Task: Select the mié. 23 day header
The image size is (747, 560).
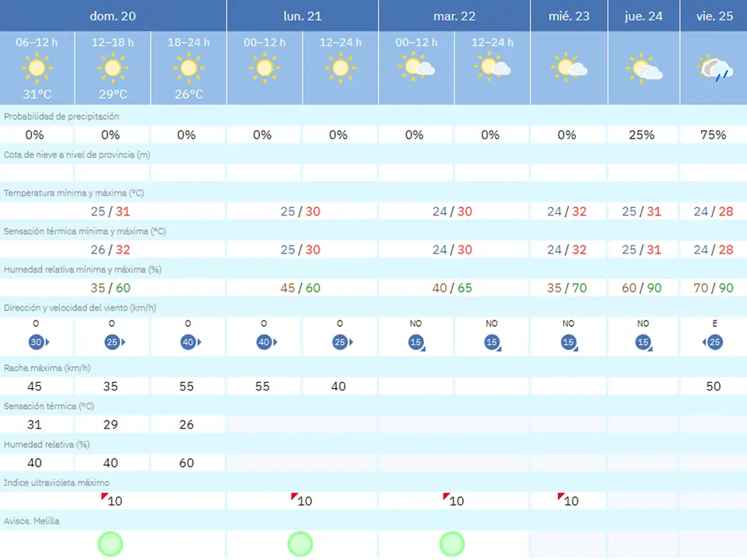Action: (x=569, y=16)
